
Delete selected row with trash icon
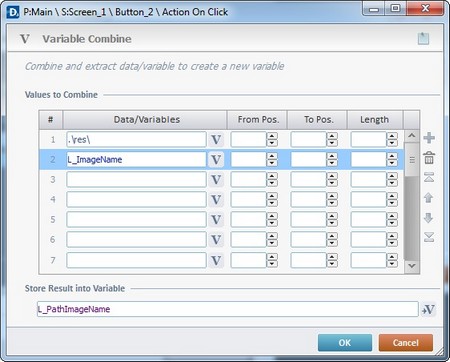429,157
